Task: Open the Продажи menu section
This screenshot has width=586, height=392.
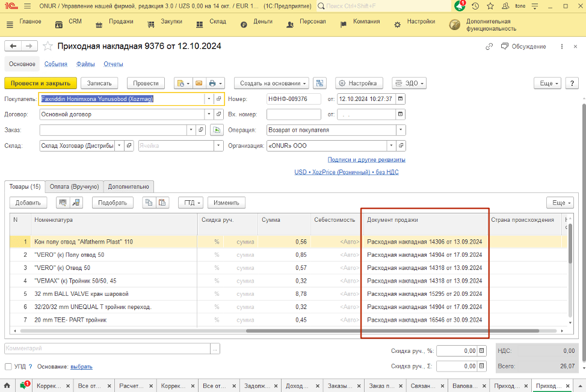Action: click(114, 22)
